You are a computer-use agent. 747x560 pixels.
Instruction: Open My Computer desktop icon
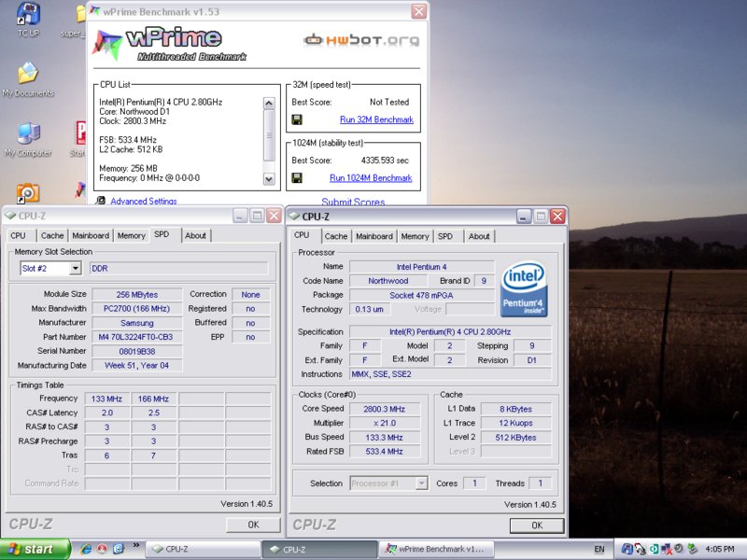[x=28, y=139]
